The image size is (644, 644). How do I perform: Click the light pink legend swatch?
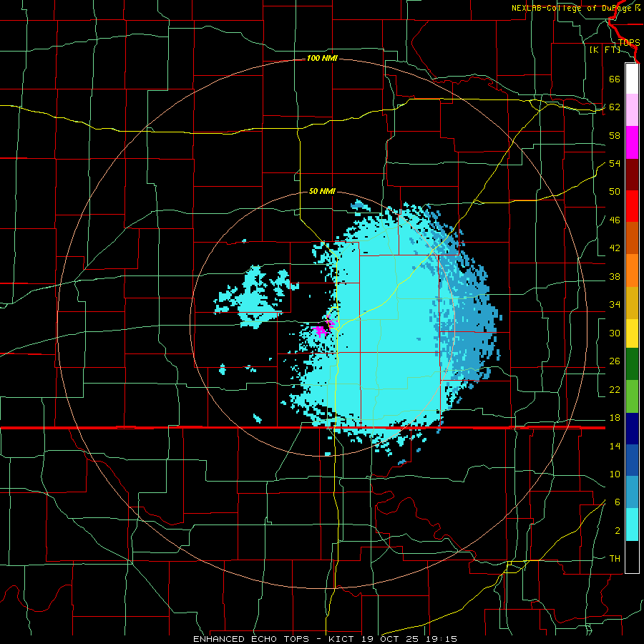[x=632, y=109]
